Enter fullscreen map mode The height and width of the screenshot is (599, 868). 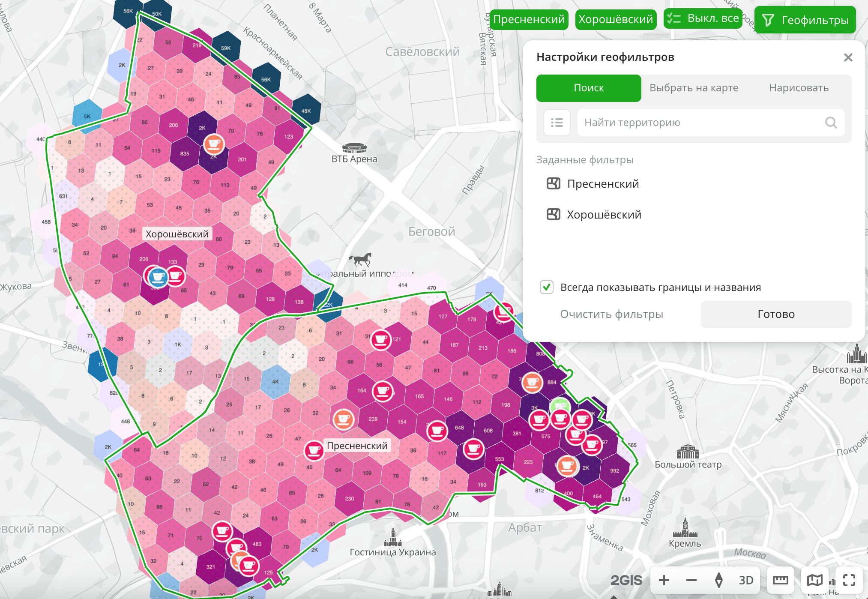point(849,580)
